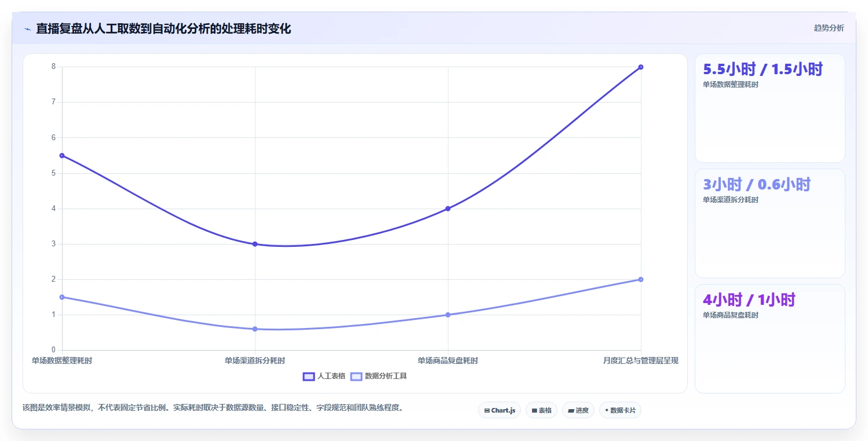Click the 趋势分析 label in header
Screen dimensions: 868x441
click(829, 28)
